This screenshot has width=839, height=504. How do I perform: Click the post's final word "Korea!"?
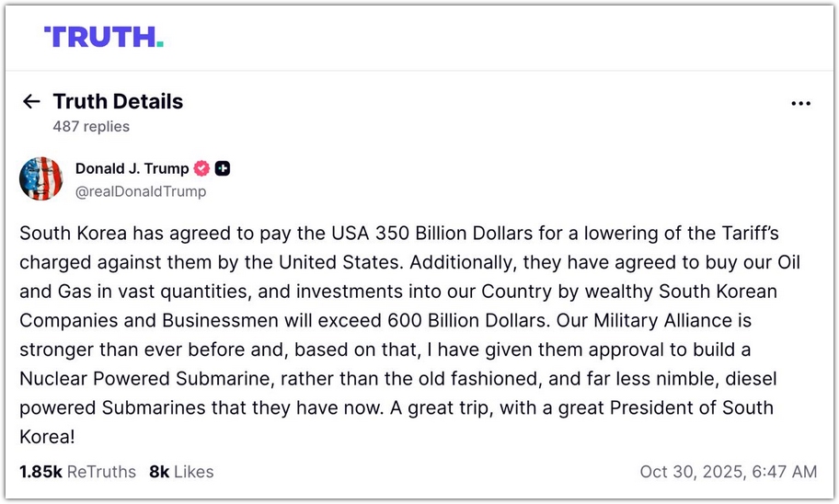click(x=46, y=437)
